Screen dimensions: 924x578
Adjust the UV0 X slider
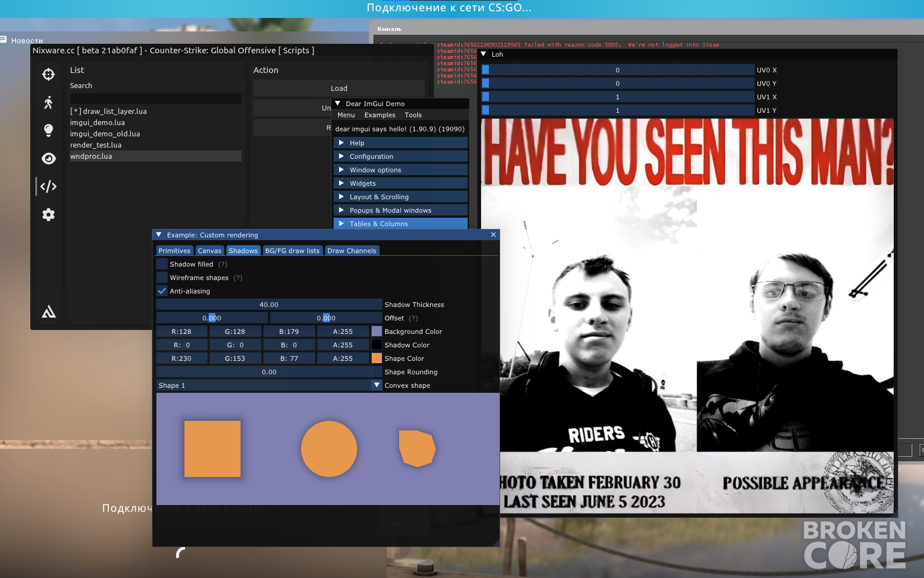(x=618, y=70)
